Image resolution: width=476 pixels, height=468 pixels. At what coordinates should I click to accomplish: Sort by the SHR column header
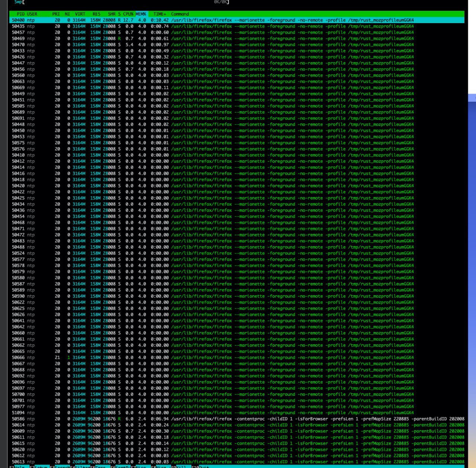112,14
